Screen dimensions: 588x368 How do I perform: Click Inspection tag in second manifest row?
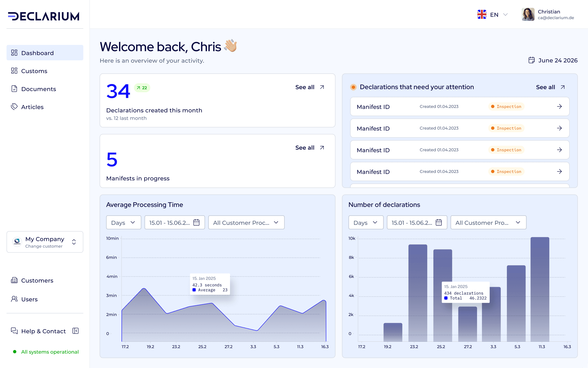pyautogui.click(x=506, y=128)
